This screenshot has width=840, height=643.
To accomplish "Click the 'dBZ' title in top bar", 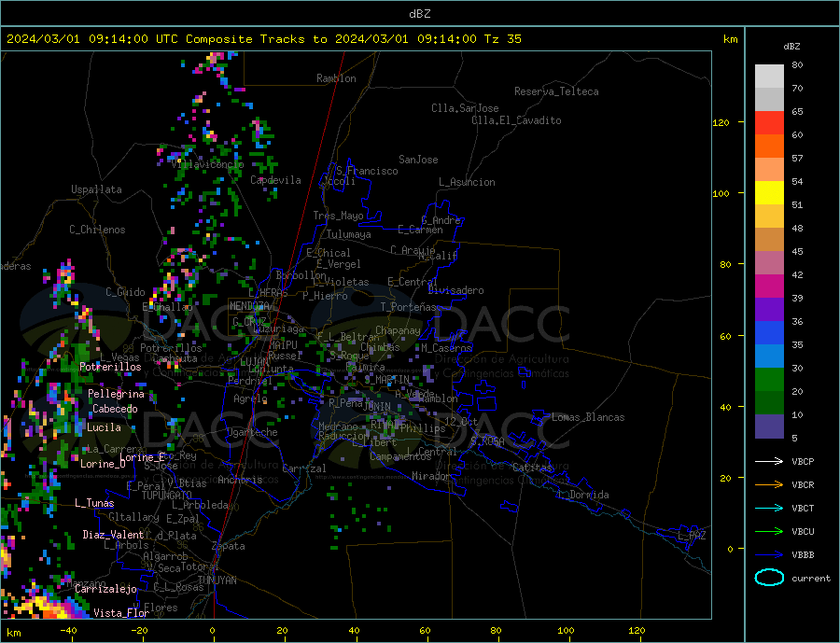I will click(x=419, y=14).
